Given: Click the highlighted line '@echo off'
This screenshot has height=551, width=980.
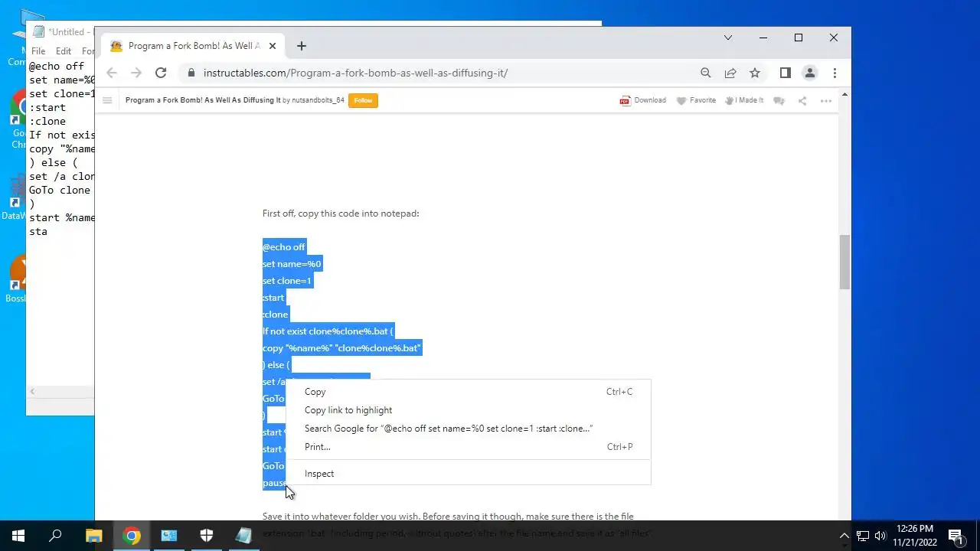Looking at the screenshot, I should pyautogui.click(x=284, y=247).
